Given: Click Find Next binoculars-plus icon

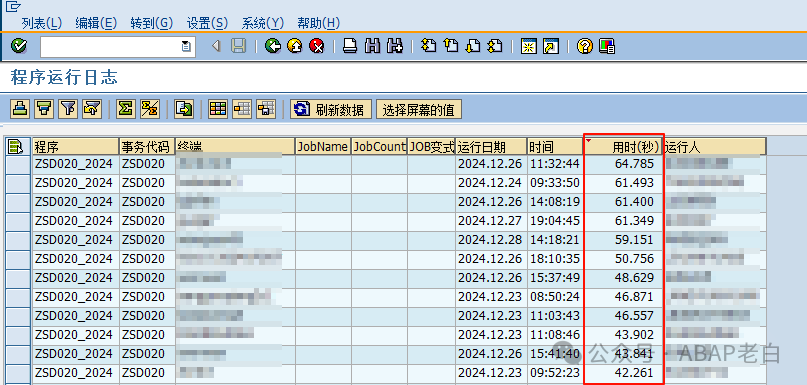Looking at the screenshot, I should point(395,46).
